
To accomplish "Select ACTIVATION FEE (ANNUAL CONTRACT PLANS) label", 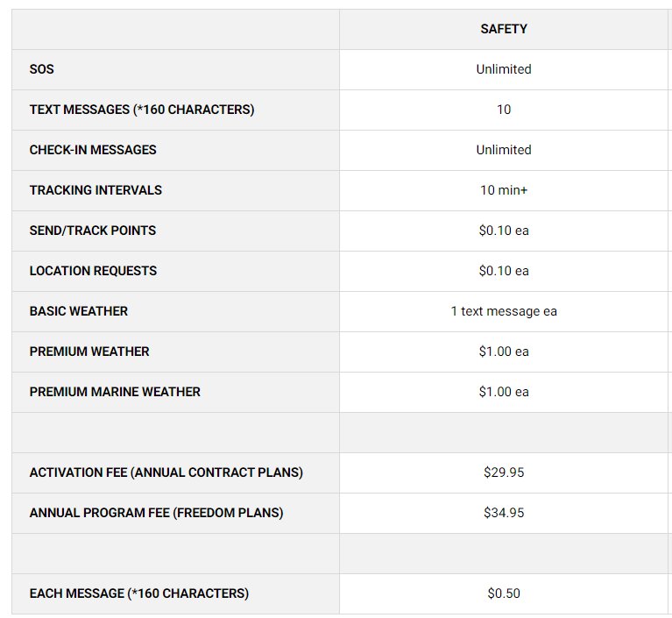I will [x=166, y=472].
